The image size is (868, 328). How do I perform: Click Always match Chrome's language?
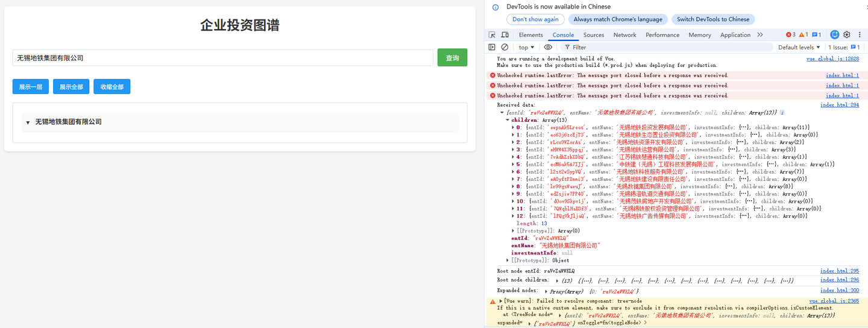[x=618, y=19]
